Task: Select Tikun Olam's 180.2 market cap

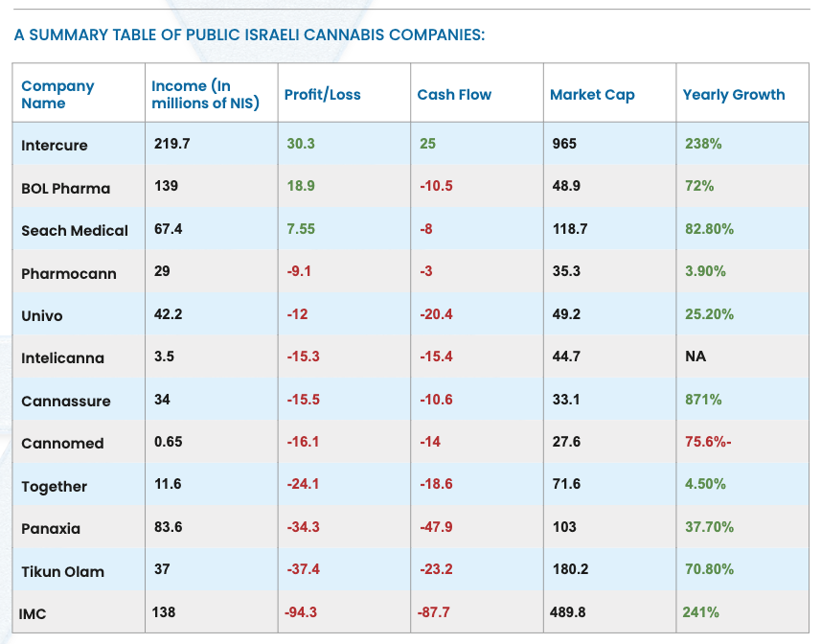Action: pos(570,569)
